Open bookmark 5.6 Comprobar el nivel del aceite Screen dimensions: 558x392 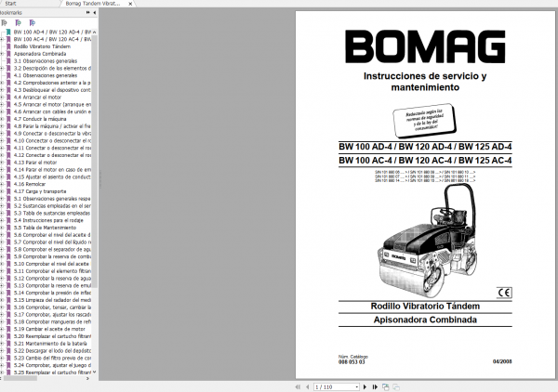[52, 235]
